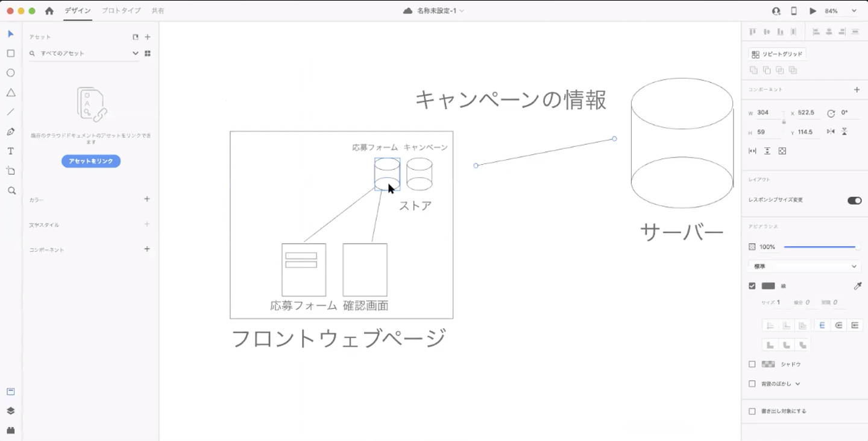Switch to the プロトタイプ tab
Screen dimensions: 868x441
121,11
